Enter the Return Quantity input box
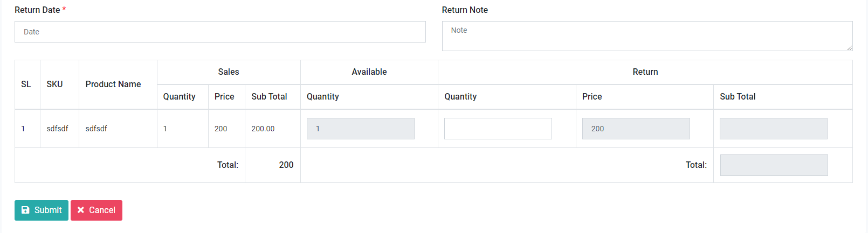Image resolution: width=868 pixels, height=233 pixels. (498, 129)
